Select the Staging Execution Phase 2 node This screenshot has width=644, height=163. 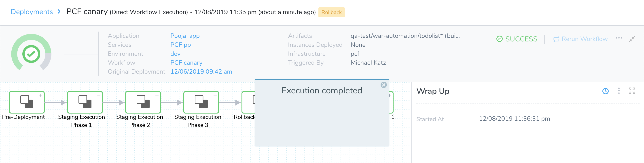pos(143,102)
